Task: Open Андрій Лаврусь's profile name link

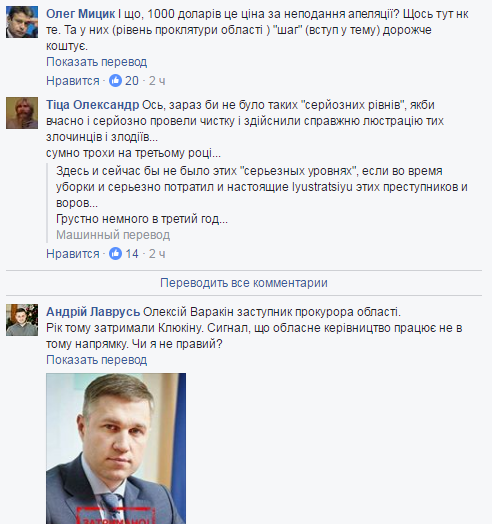Action: (x=93, y=312)
